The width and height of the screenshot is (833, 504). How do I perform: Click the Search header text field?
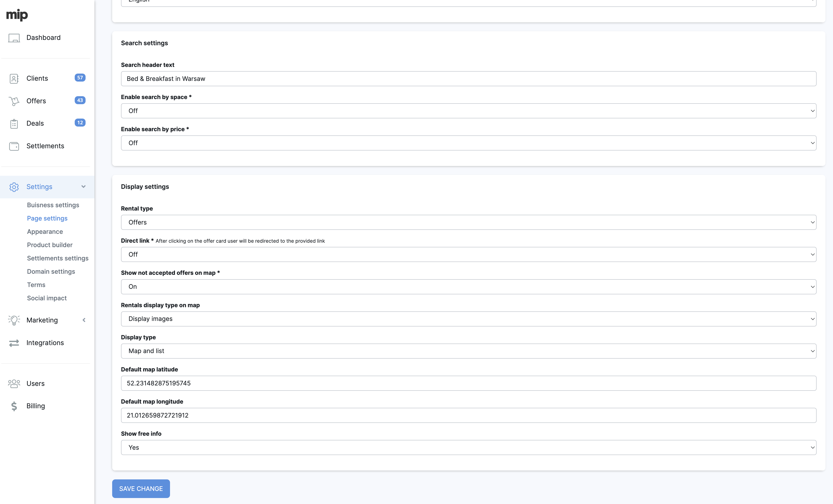click(468, 79)
